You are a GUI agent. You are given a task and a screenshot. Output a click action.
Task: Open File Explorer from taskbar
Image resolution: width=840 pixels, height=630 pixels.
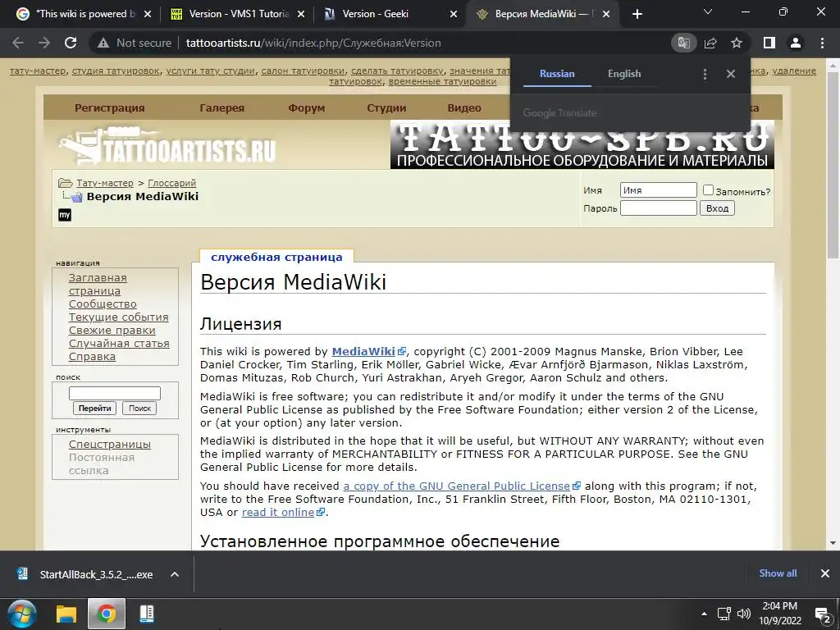tap(67, 614)
